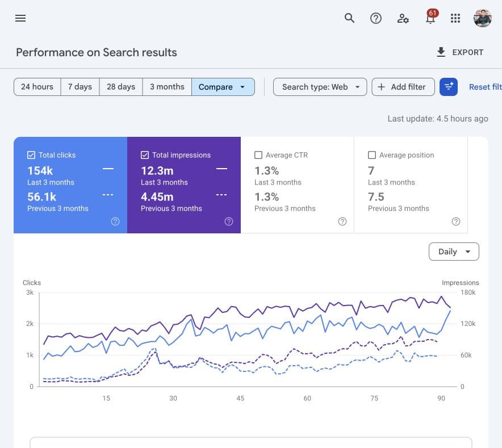This screenshot has height=448, width=502.
Task: Click the 45 day x-axis label
Action: tap(240, 398)
